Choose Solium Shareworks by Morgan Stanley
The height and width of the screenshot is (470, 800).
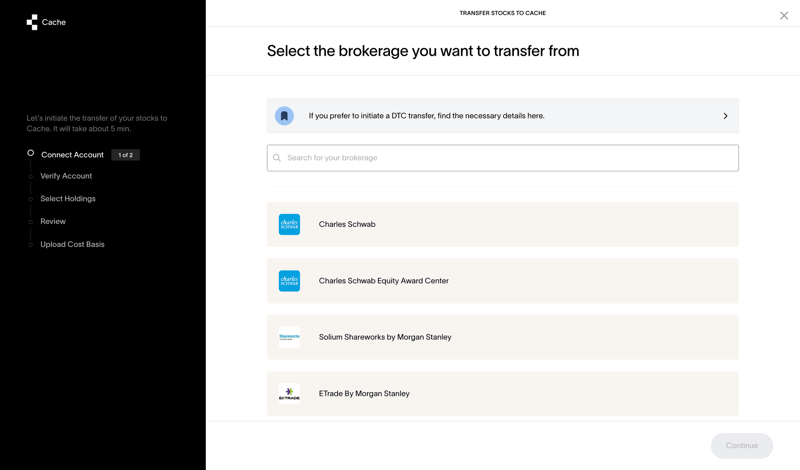click(385, 337)
